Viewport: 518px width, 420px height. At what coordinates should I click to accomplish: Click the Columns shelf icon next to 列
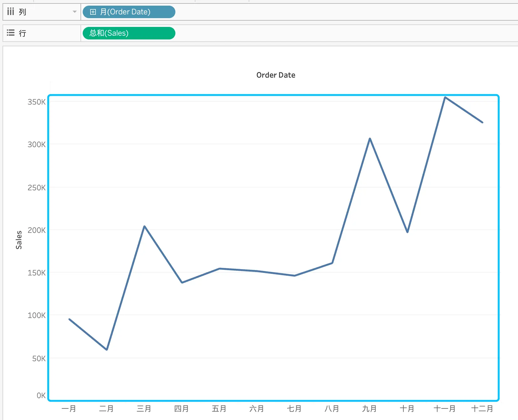pyautogui.click(x=11, y=12)
